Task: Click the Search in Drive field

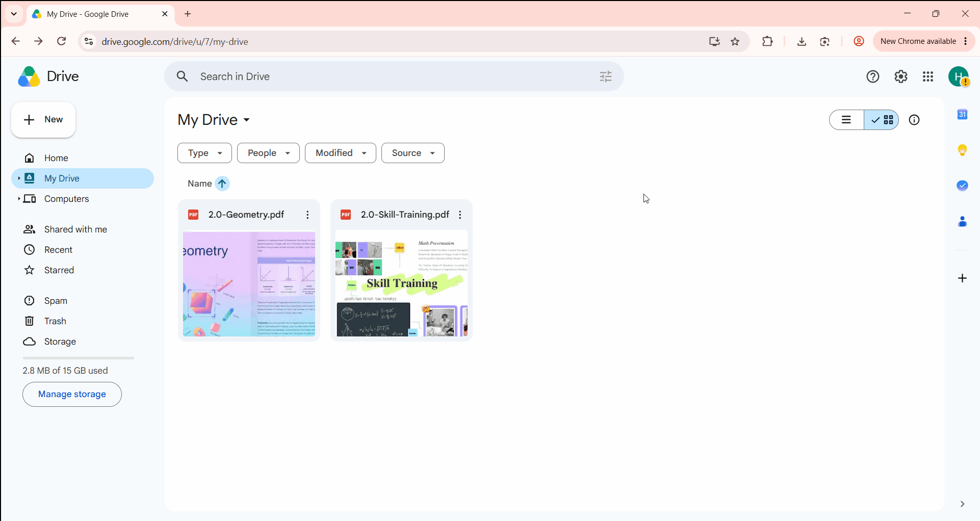Action: tap(394, 76)
